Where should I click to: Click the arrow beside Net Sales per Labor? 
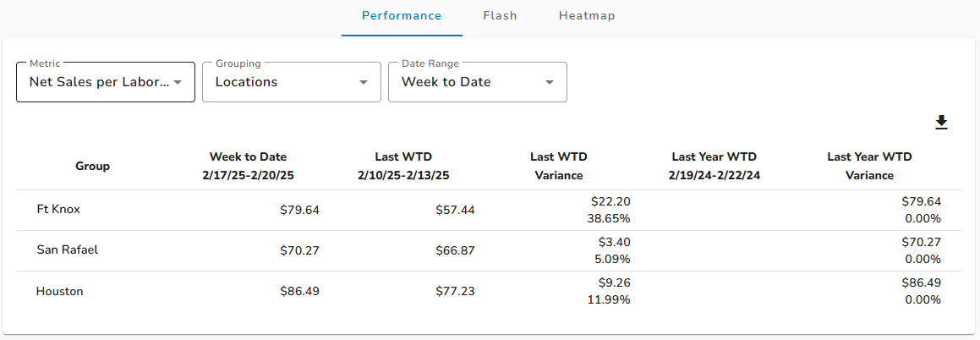[178, 83]
